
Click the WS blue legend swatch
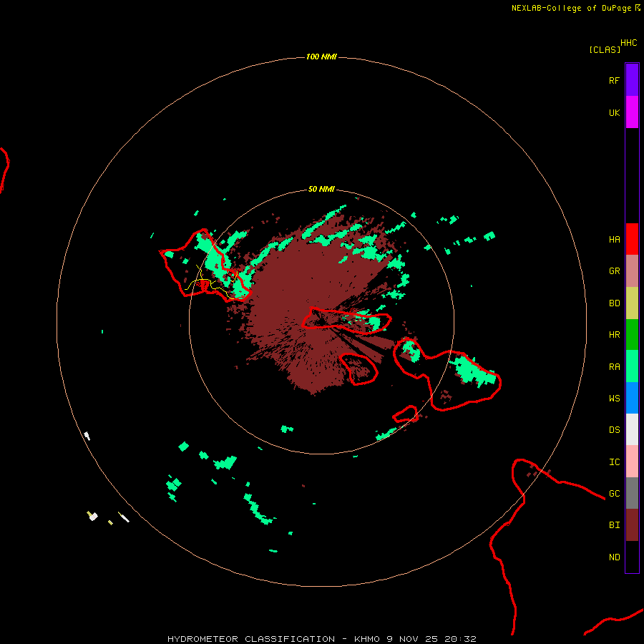coord(632,398)
